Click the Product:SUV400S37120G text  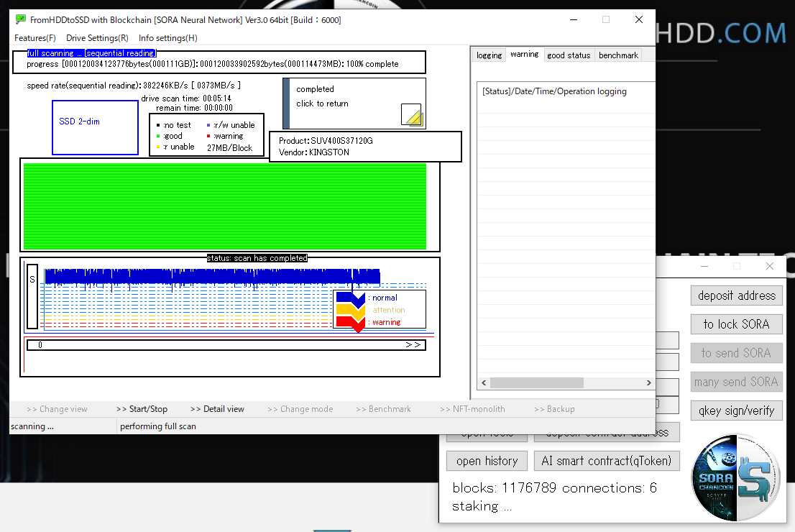[x=326, y=141]
